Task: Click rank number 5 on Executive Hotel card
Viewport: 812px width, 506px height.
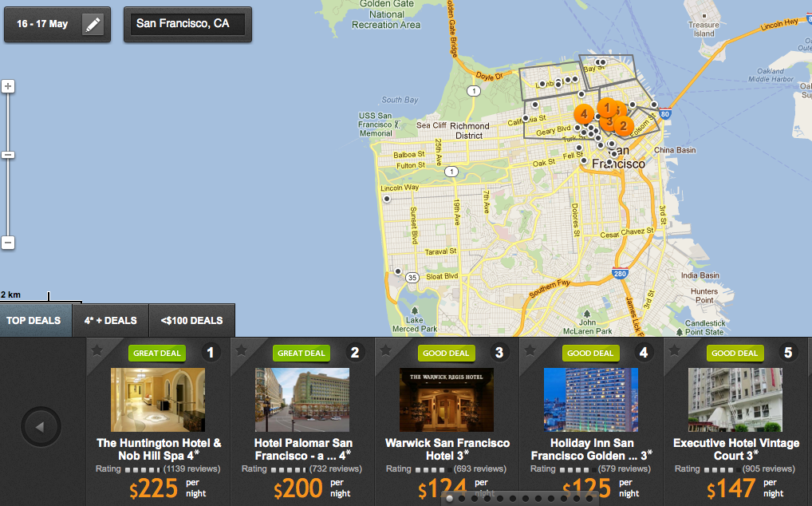Action: point(788,353)
